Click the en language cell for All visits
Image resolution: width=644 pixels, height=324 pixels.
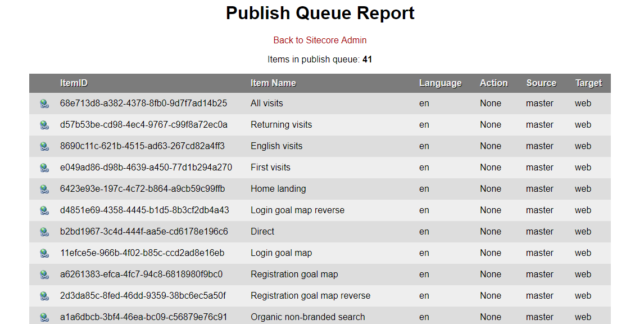[x=424, y=103]
